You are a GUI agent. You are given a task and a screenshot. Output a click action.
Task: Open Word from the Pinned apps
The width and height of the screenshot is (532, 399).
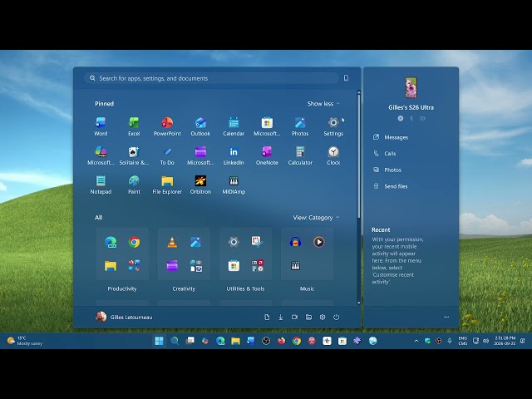coord(101,126)
